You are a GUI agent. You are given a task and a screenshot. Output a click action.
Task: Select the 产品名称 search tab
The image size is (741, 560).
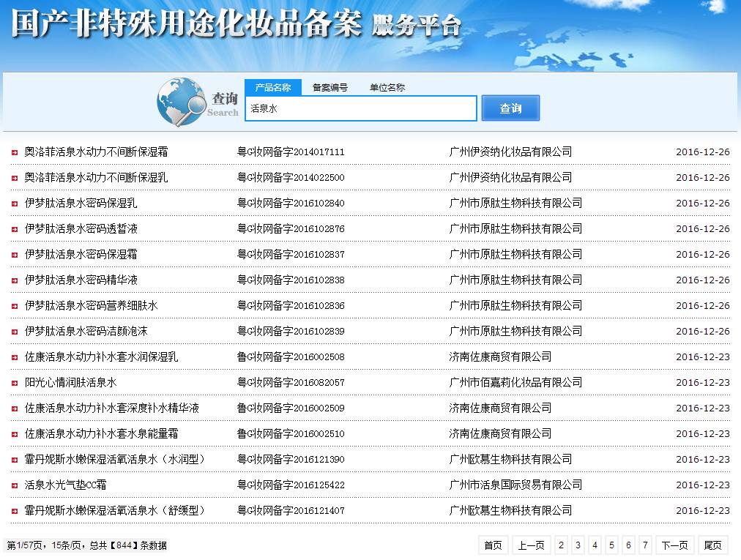272,87
